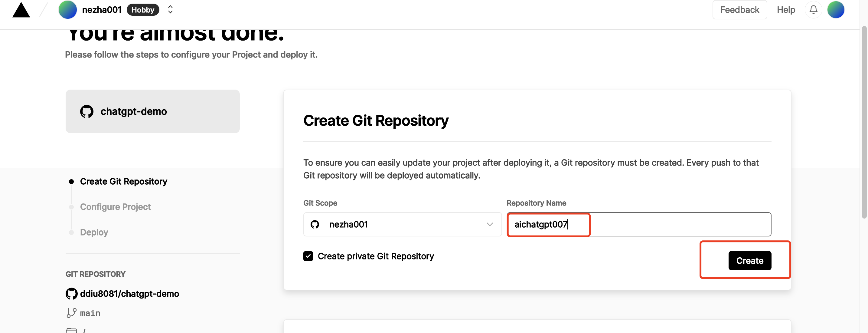Click the Help link in top navigation
The width and height of the screenshot is (868, 333).
pos(785,9)
